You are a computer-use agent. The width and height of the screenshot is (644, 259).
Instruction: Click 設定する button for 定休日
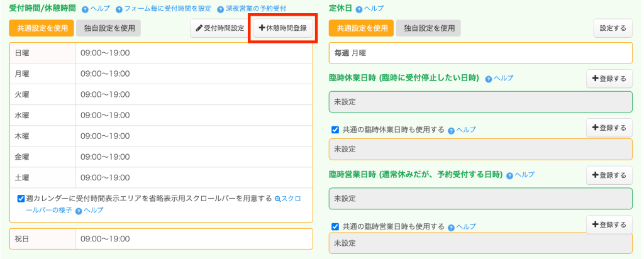coord(613,28)
